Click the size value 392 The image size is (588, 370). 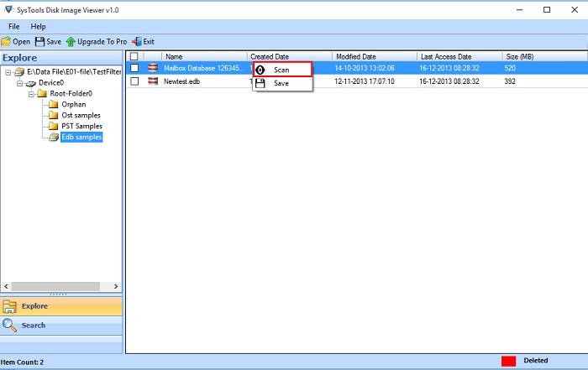pos(510,81)
